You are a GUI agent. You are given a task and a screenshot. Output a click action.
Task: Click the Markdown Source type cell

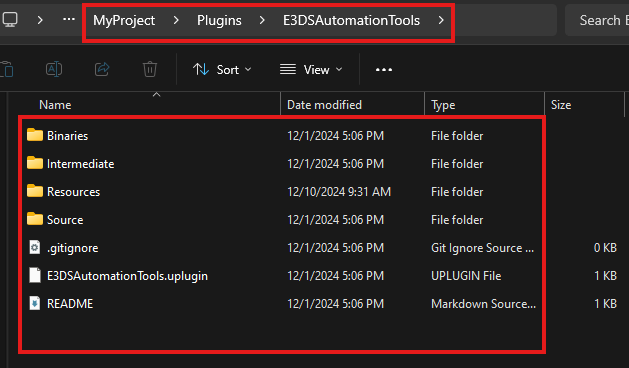click(x=483, y=304)
